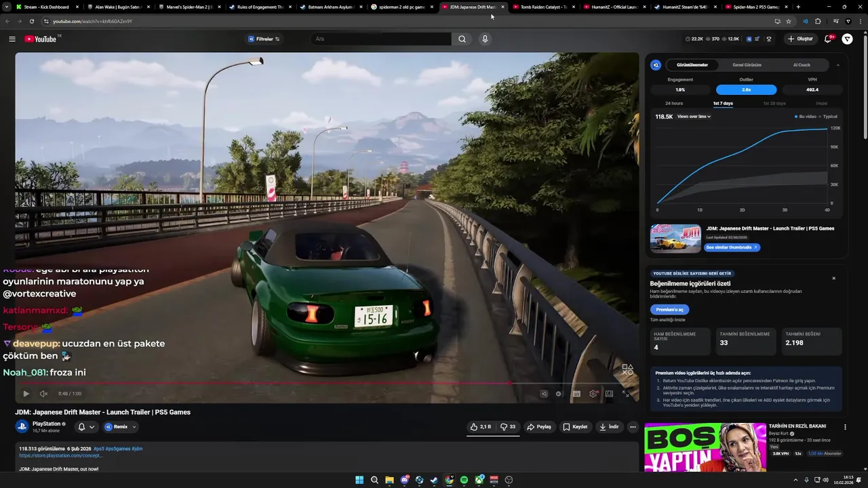Open the account avatar menu

(848, 39)
